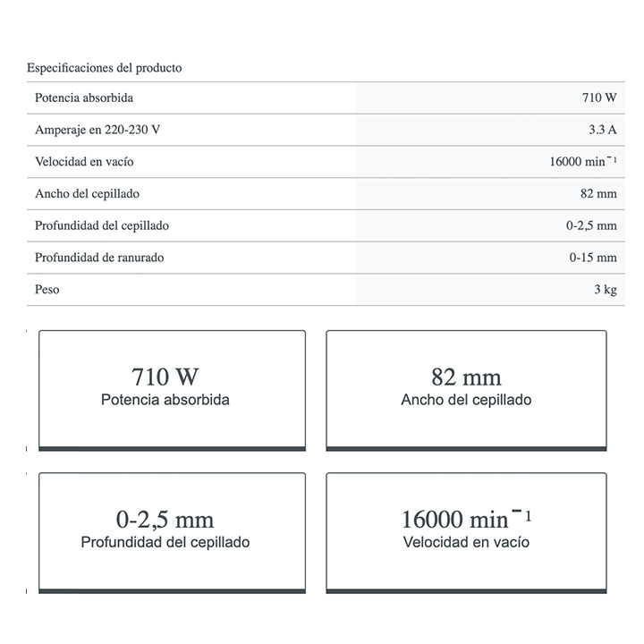This screenshot has height=644, width=644.
Task: Open the 82 mm Ancho del cepillado card
Action: pos(466,387)
